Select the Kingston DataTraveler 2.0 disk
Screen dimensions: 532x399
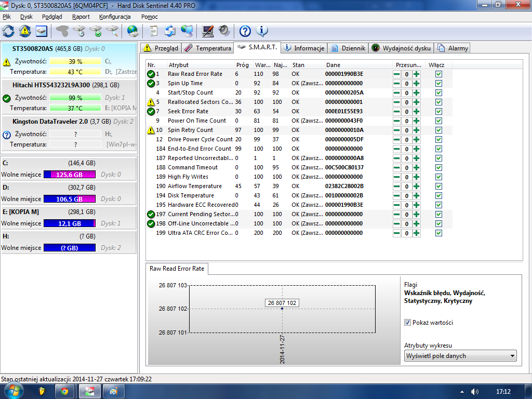(69, 133)
